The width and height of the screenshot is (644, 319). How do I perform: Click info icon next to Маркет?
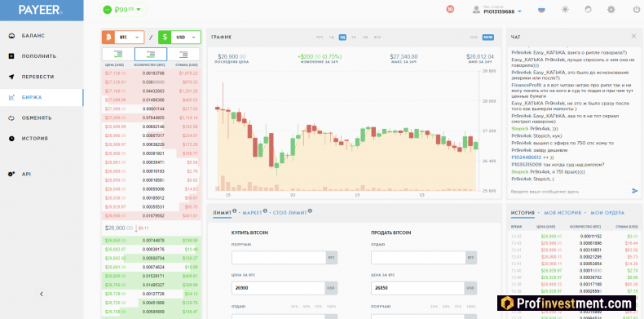point(265,210)
